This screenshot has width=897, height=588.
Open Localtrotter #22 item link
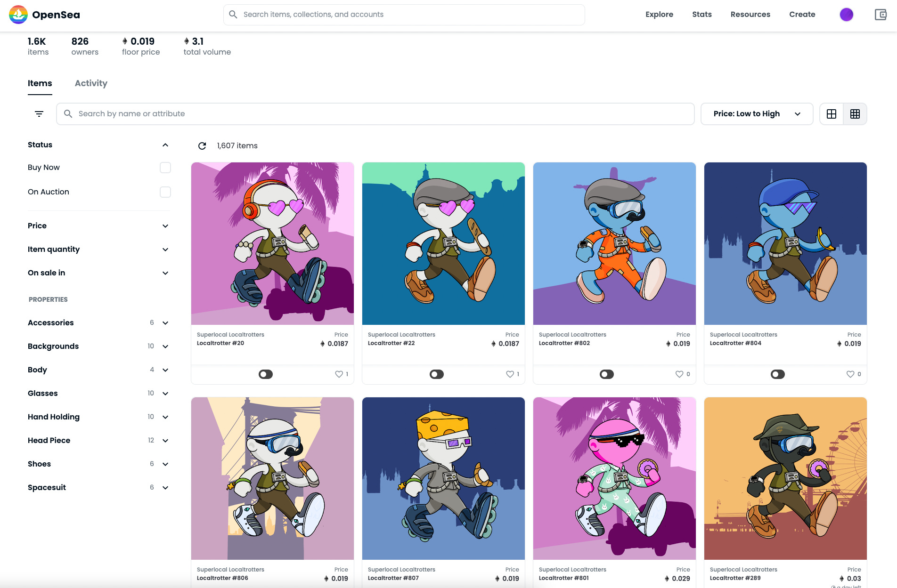click(391, 343)
